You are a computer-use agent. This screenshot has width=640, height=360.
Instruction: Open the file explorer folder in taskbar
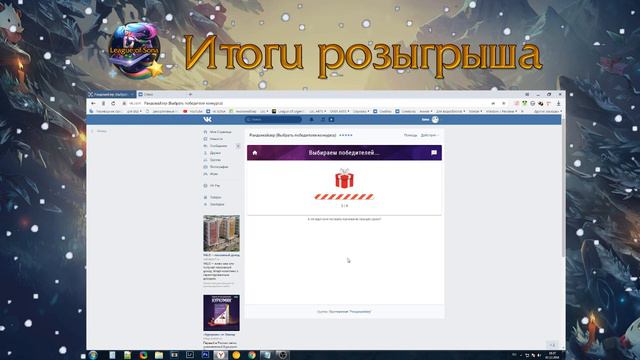pyautogui.click(x=159, y=355)
